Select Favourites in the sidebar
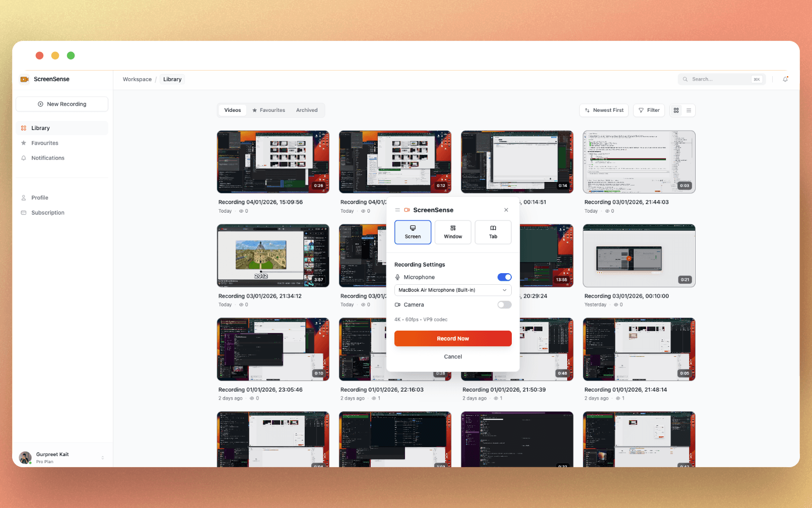The image size is (812, 508). pos(45,143)
